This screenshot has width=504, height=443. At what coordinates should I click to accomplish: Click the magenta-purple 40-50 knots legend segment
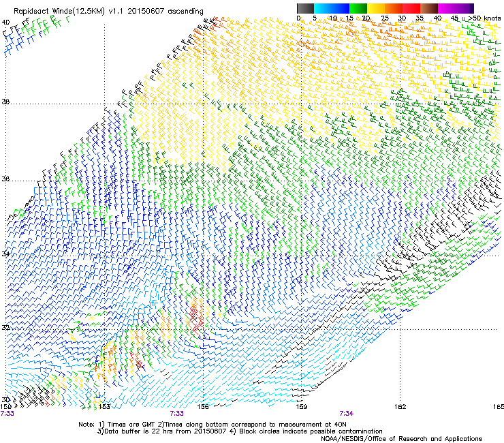click(456, 8)
